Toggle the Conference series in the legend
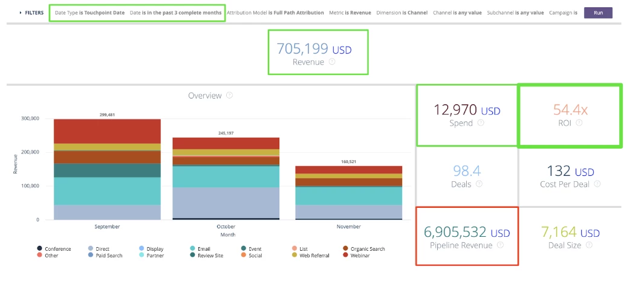This screenshot has height=290, width=644. (54, 248)
